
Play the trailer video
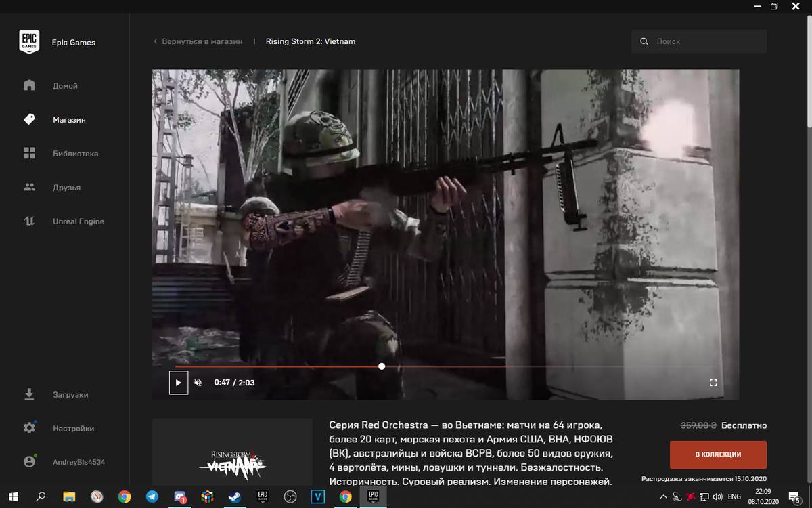(x=178, y=382)
